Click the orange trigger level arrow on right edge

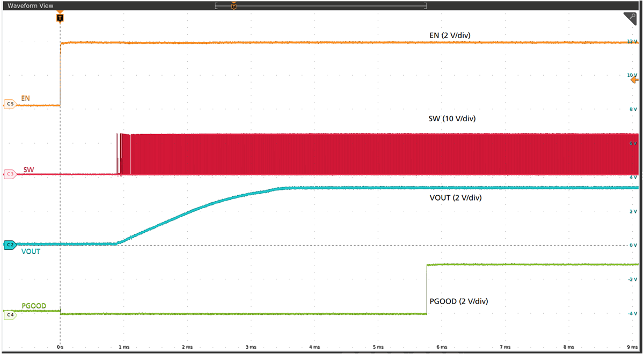coord(634,80)
